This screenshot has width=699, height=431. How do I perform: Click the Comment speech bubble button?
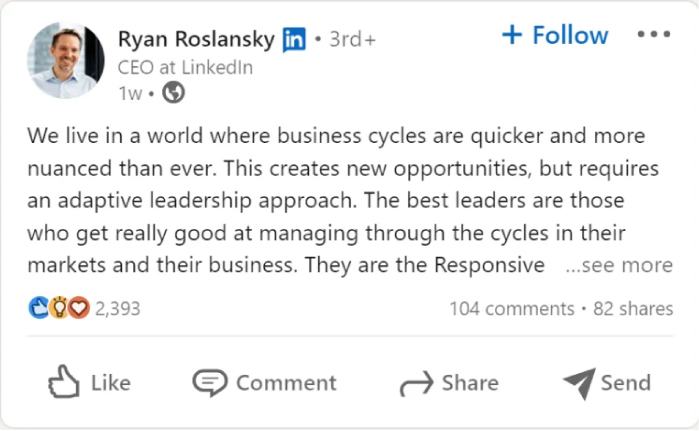point(264,383)
